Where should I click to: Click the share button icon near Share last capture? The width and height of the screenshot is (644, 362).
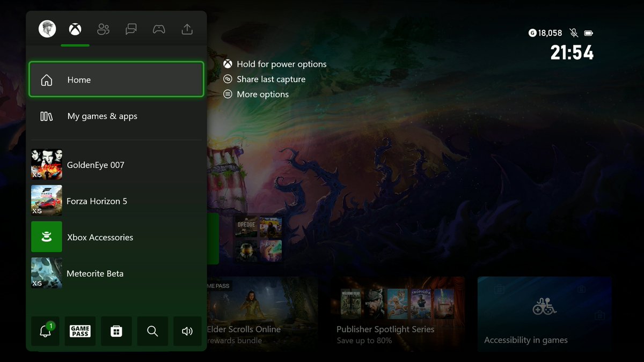click(228, 79)
